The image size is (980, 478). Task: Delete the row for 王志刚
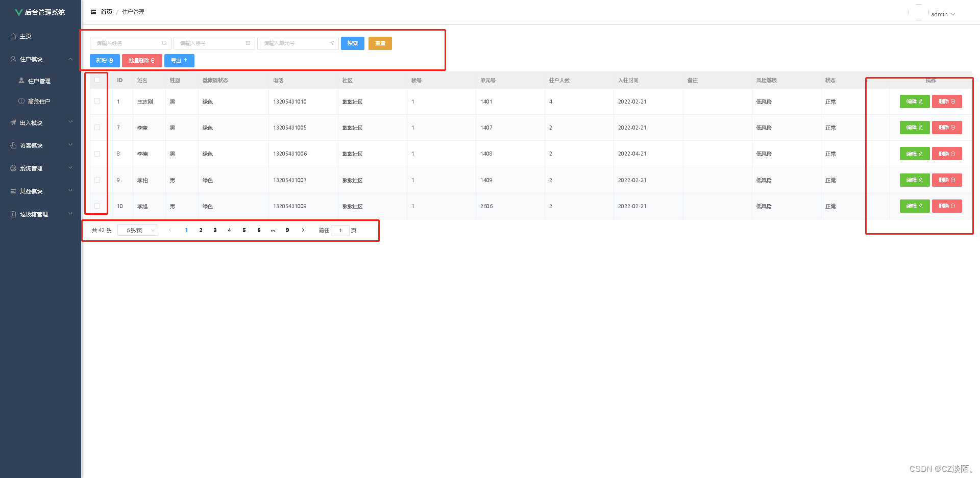(x=947, y=102)
